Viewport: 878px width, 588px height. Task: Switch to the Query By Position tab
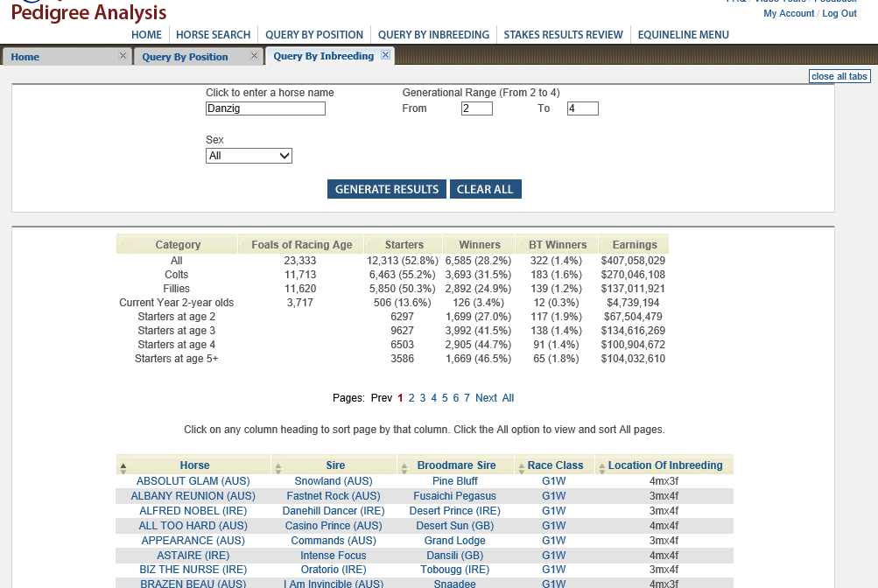pos(185,57)
